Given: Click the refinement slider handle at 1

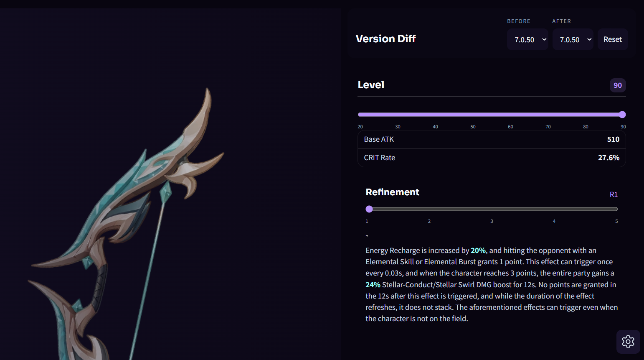Looking at the screenshot, I should pyautogui.click(x=369, y=209).
